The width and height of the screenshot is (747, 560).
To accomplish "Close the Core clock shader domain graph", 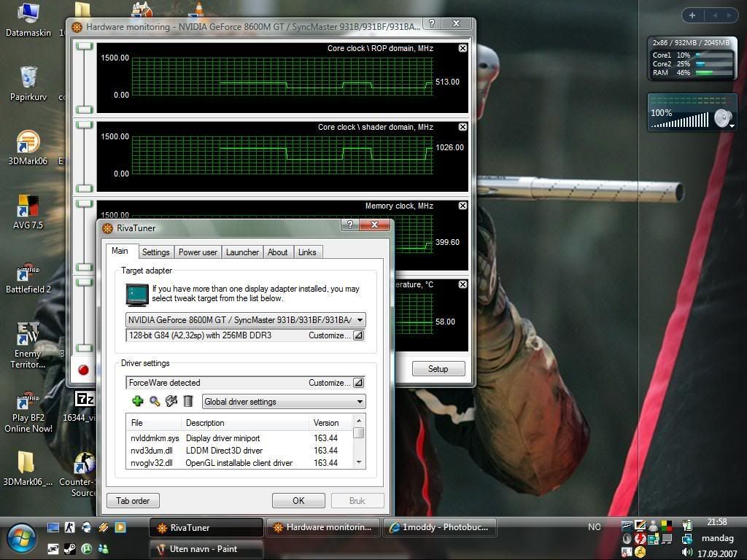I will point(462,127).
